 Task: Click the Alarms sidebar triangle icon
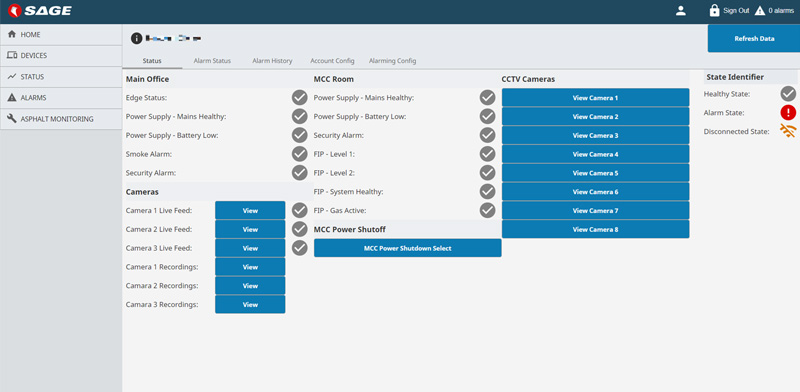[x=12, y=97]
